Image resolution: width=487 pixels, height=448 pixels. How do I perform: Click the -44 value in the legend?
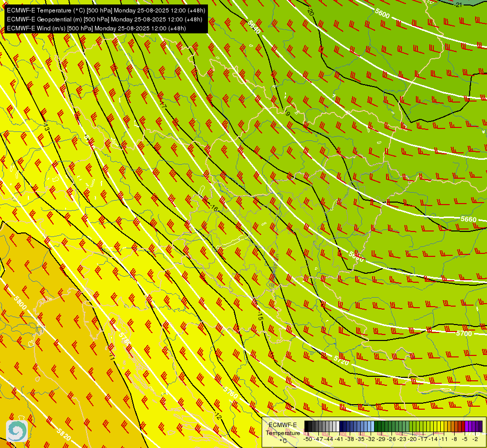coord(329,439)
